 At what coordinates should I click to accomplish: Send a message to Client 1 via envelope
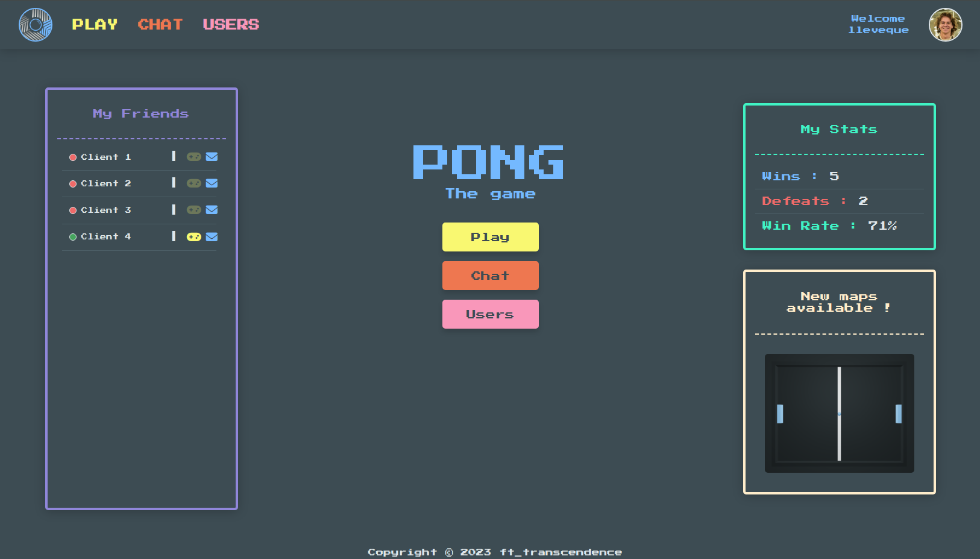(x=212, y=157)
